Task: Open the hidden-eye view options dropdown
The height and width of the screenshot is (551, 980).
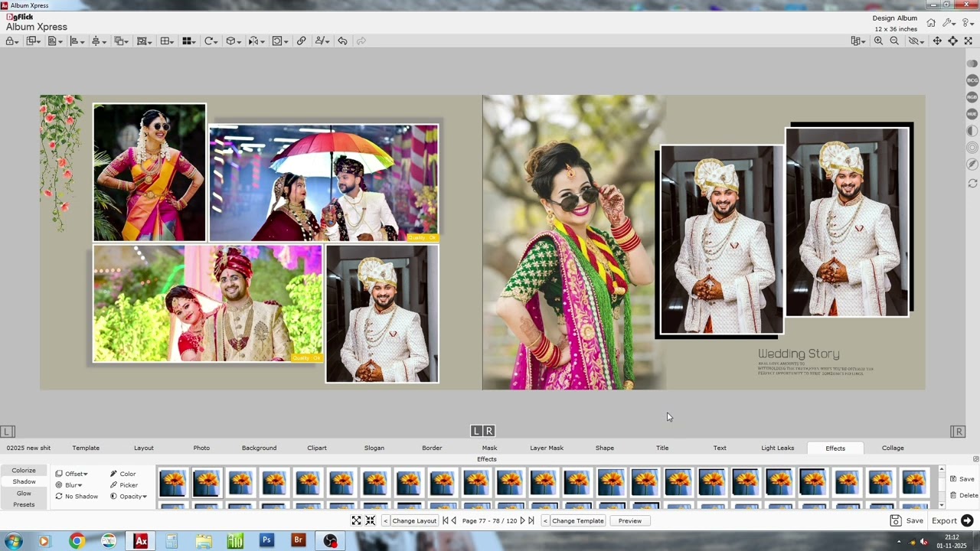Action: (x=916, y=41)
